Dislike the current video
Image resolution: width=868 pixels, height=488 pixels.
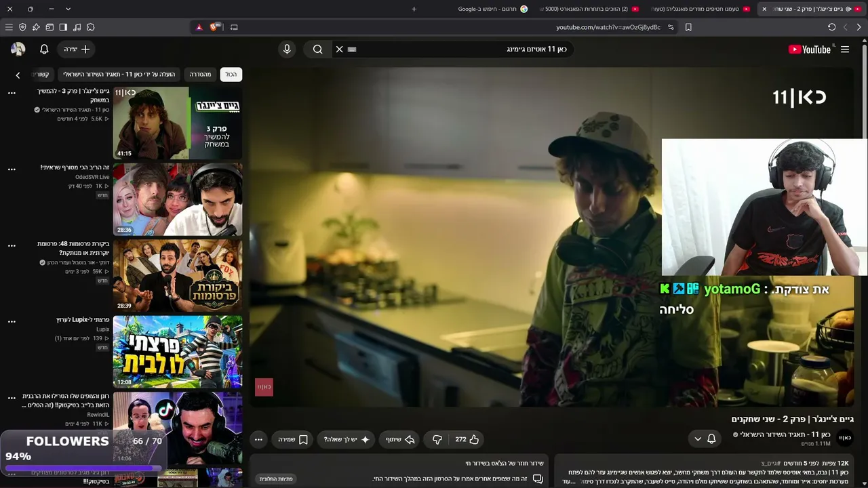point(437,439)
